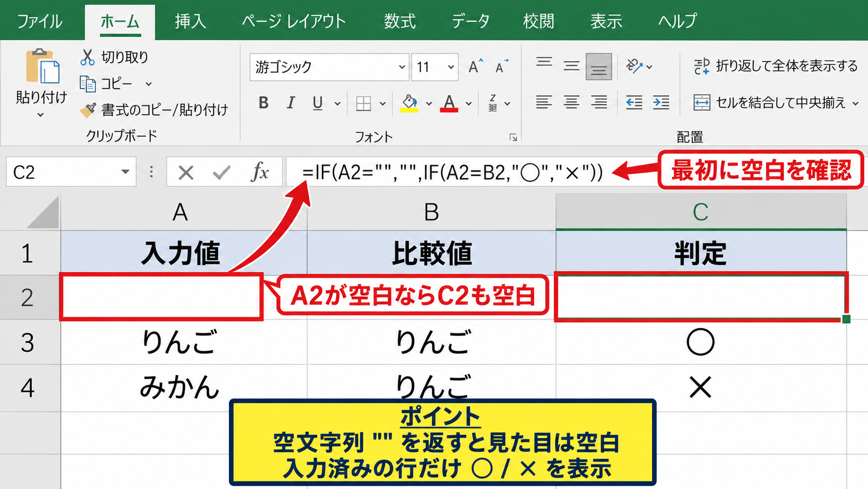The image size is (868, 489).
Task: Align text left in the cell
Action: [x=544, y=102]
